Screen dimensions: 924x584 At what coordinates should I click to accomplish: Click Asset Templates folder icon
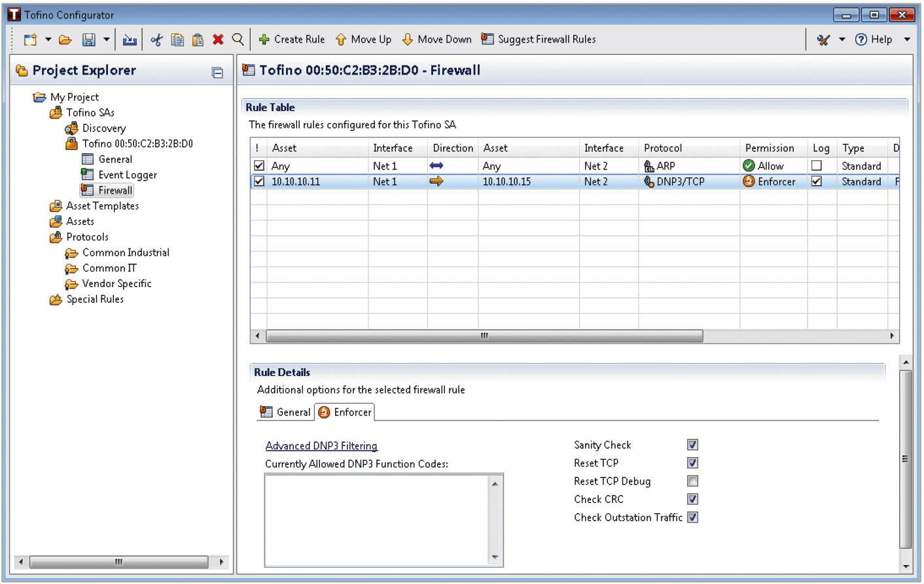click(56, 206)
